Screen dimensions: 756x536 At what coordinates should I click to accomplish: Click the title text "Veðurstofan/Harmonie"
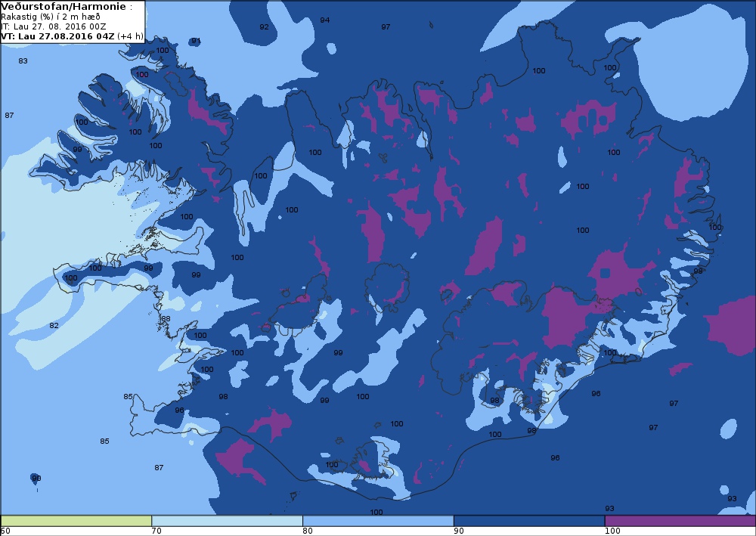coord(64,7)
